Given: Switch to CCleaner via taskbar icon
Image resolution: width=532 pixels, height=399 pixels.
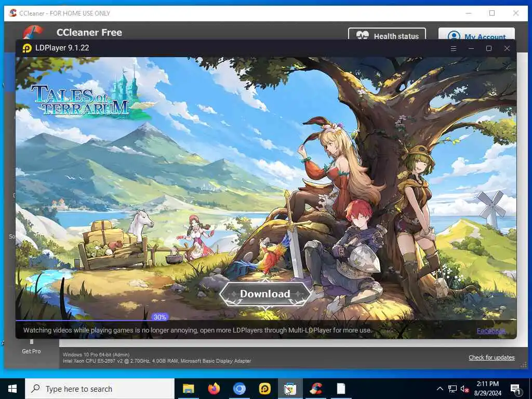Looking at the screenshot, I should (316, 389).
